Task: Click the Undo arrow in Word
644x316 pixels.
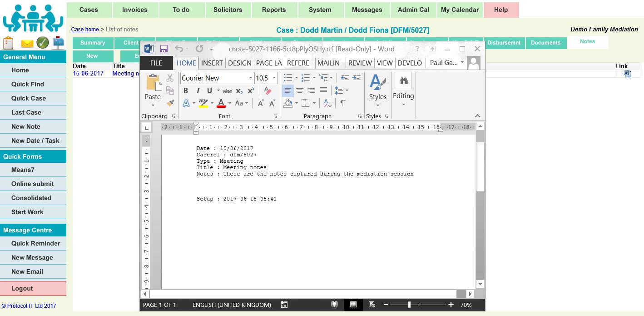Action: (x=179, y=49)
